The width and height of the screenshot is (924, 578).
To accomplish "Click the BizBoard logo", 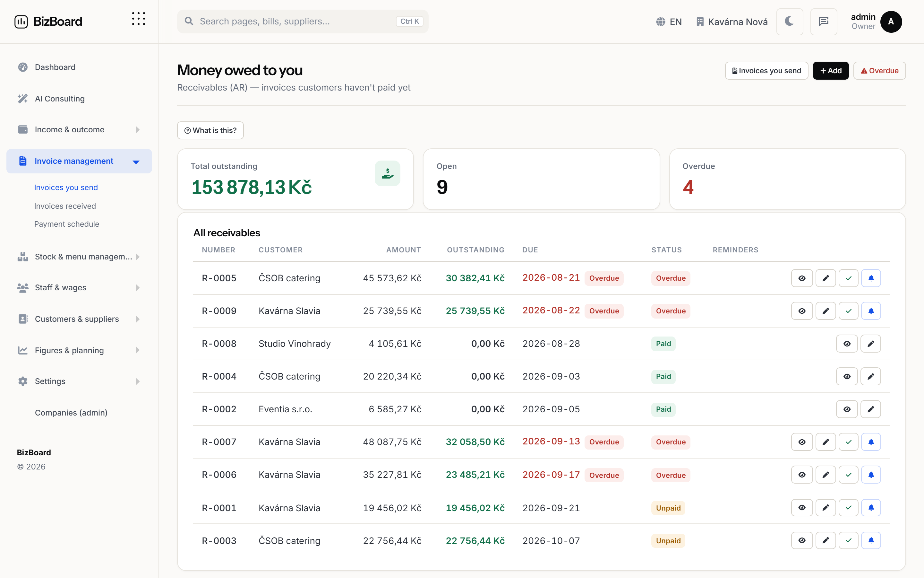I will click(48, 22).
